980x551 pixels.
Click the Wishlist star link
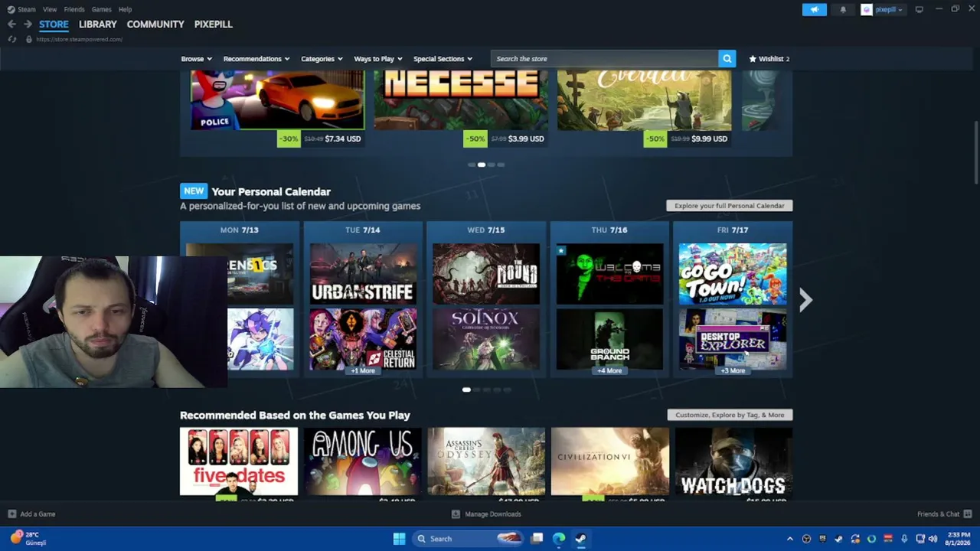[x=769, y=59]
